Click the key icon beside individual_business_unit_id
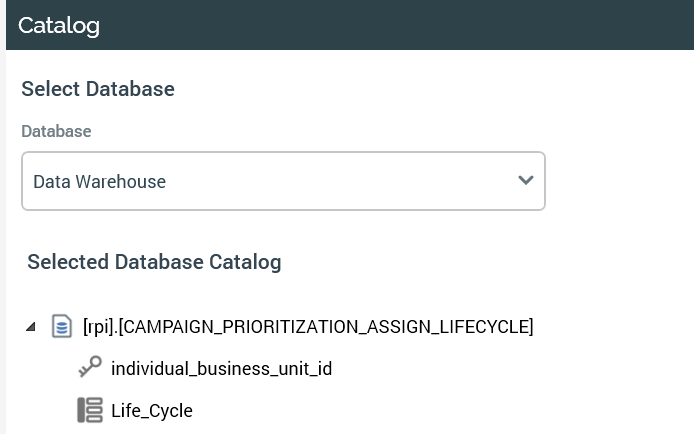The height and width of the screenshot is (434, 694). point(90,367)
